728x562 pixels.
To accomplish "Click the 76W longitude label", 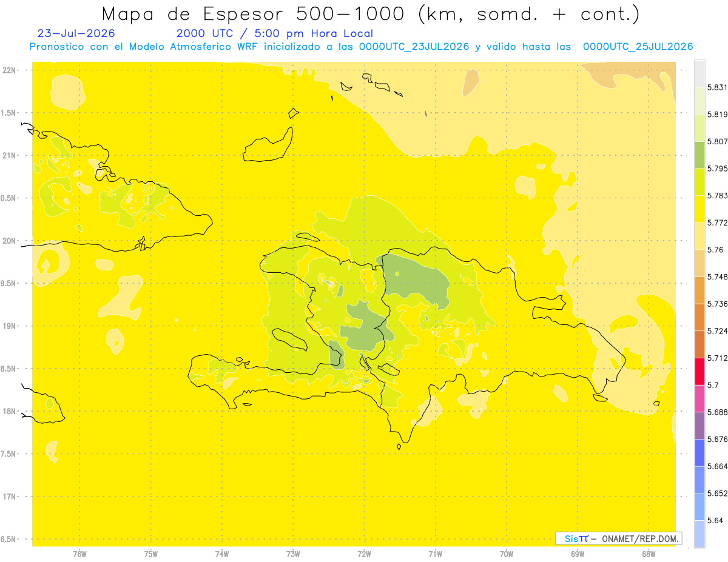I will (79, 554).
